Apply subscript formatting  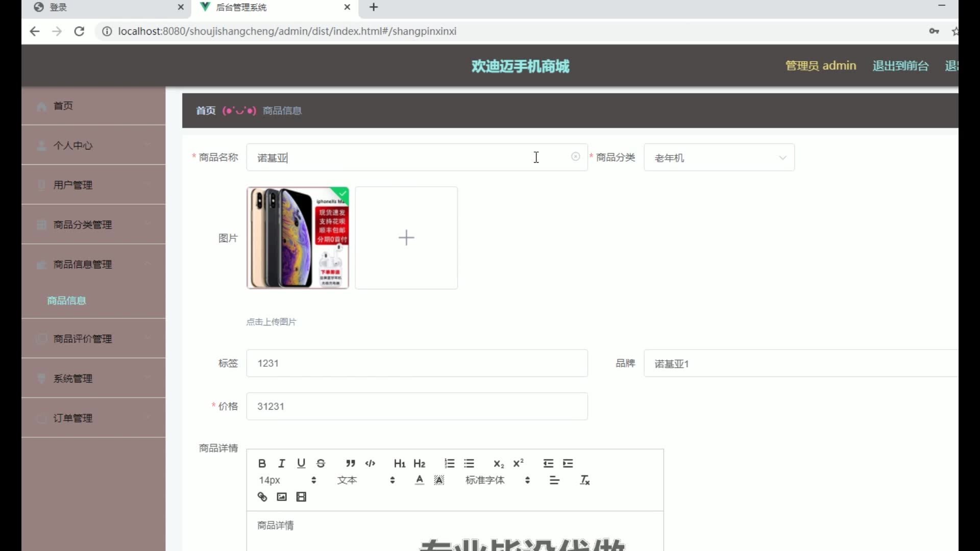point(499,463)
